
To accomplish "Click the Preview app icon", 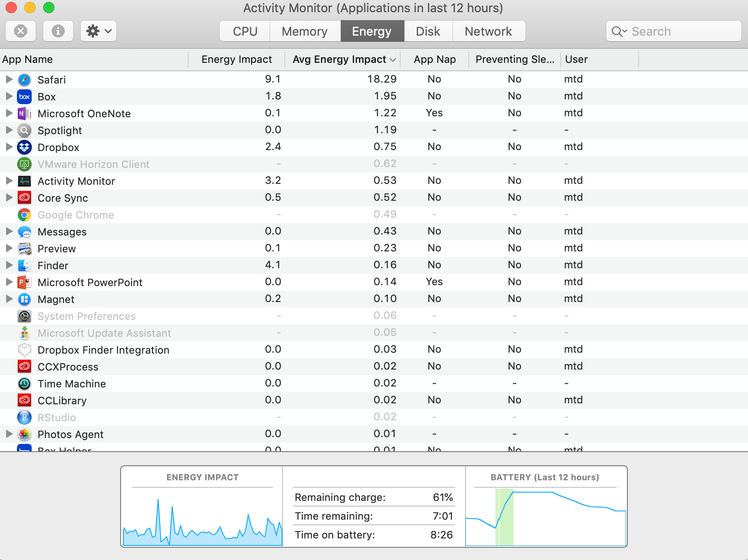I will point(24,249).
